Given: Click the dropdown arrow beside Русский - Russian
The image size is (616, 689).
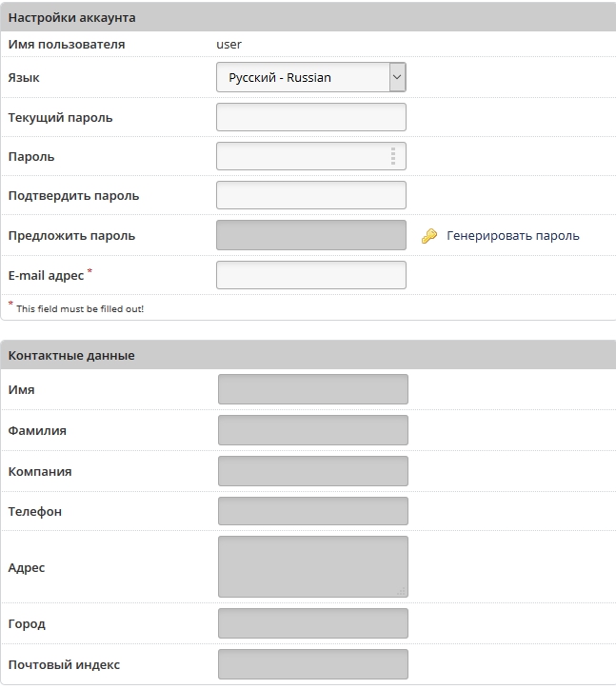Looking at the screenshot, I should coord(397,77).
